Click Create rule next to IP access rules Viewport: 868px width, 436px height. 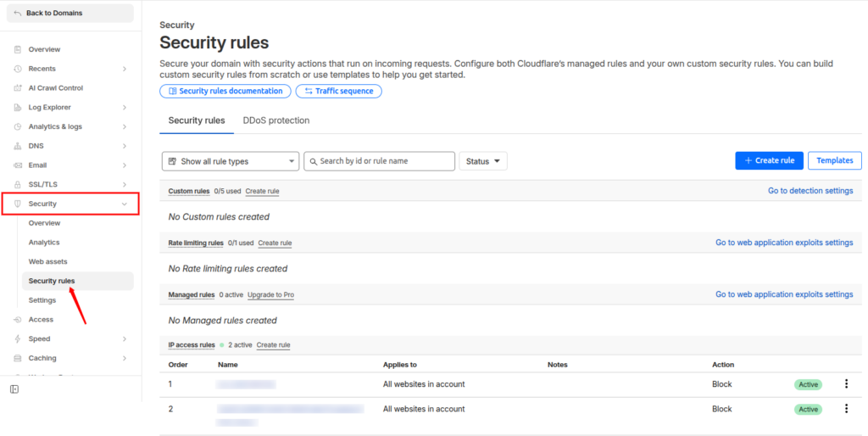click(x=274, y=345)
